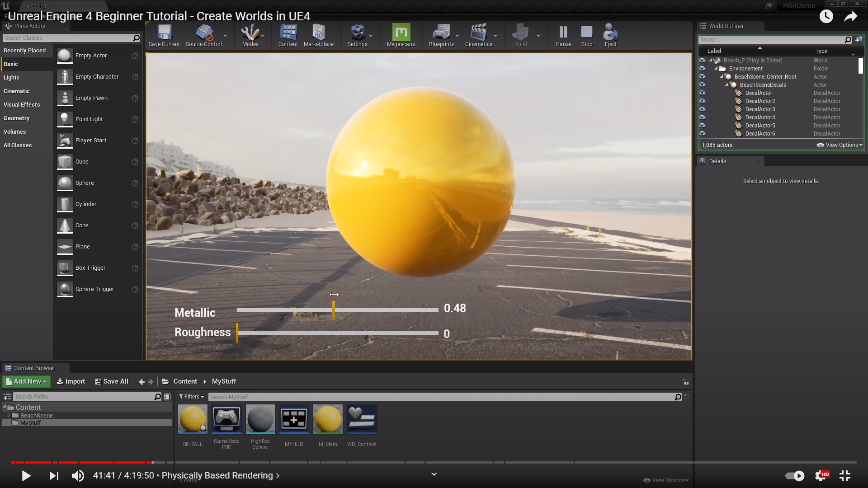This screenshot has height=488, width=868.
Task: Switch to the Lights category tab
Action: click(12, 78)
